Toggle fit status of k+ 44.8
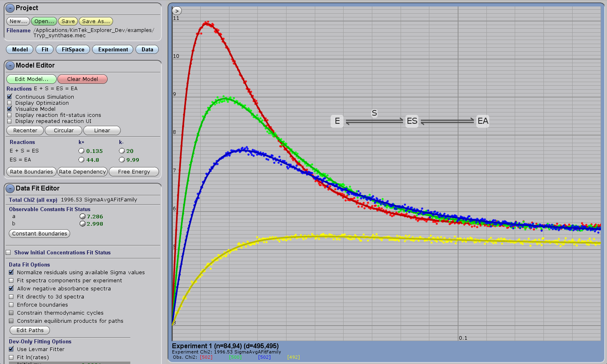The width and height of the screenshot is (607, 364). point(81,160)
